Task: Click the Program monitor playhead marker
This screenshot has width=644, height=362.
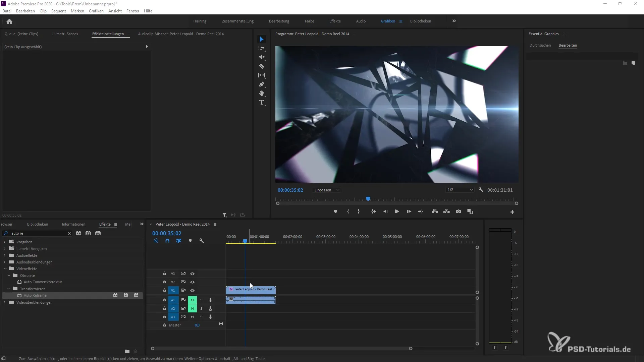Action: pyautogui.click(x=368, y=199)
